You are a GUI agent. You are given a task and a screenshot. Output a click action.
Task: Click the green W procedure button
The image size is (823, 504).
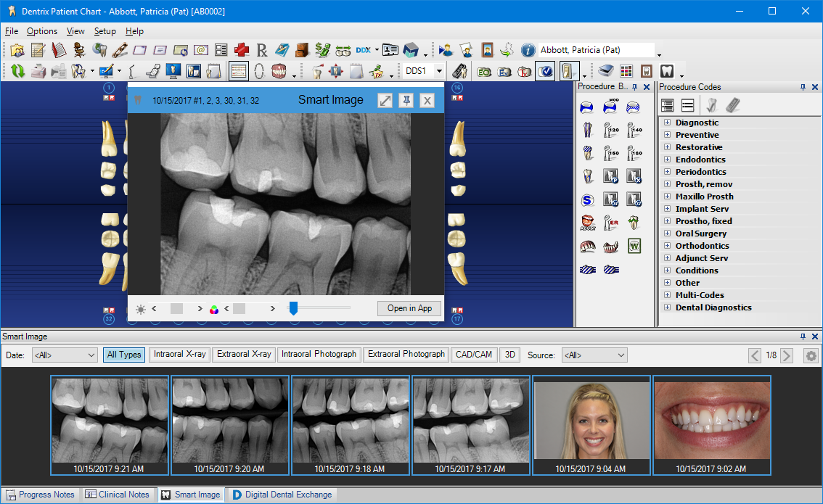[634, 246]
